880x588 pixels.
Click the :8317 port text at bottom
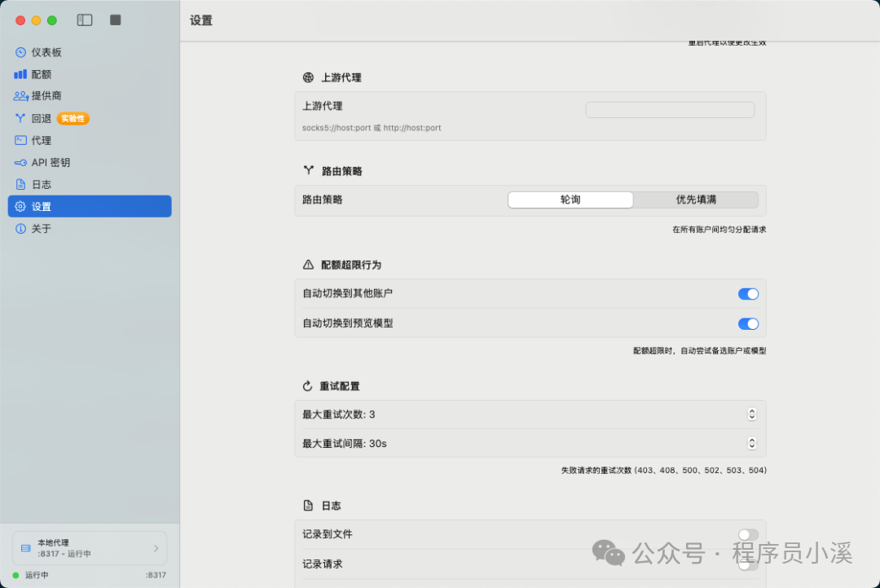(156, 575)
